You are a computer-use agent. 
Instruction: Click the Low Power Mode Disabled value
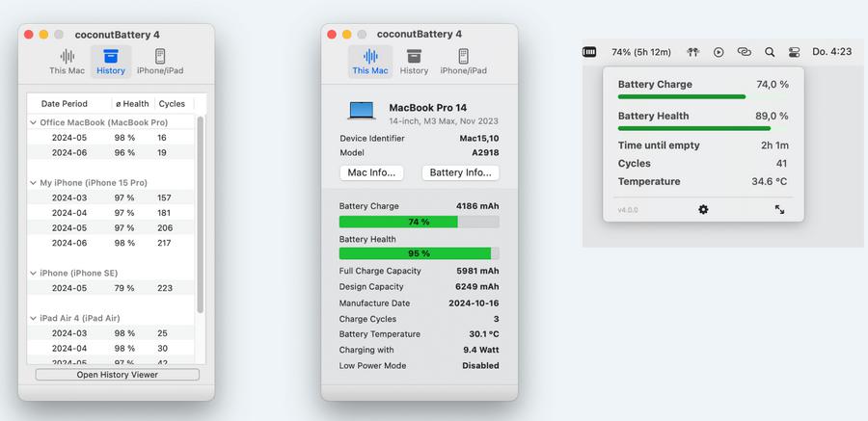[x=480, y=366]
